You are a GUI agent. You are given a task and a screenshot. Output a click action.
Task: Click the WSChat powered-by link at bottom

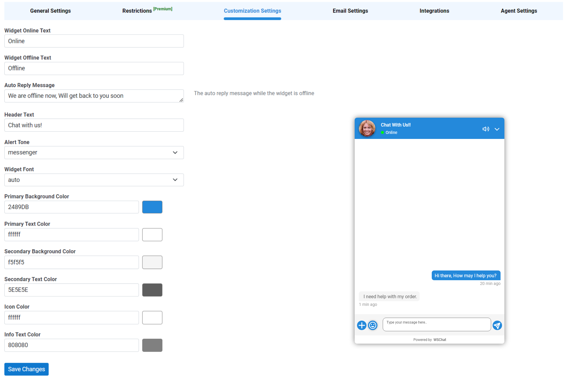[439, 339]
